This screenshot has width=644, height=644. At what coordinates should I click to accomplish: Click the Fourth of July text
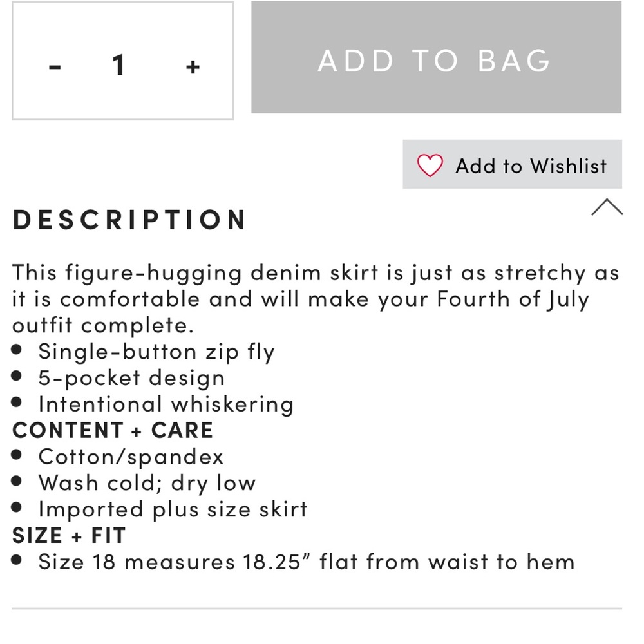click(513, 299)
